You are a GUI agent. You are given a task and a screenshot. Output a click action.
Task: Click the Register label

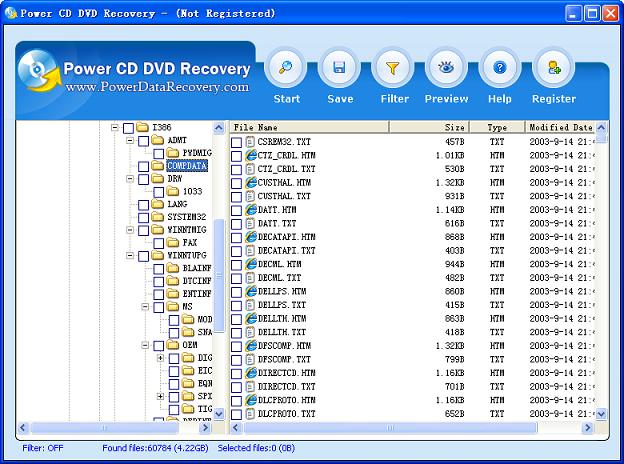(x=554, y=99)
